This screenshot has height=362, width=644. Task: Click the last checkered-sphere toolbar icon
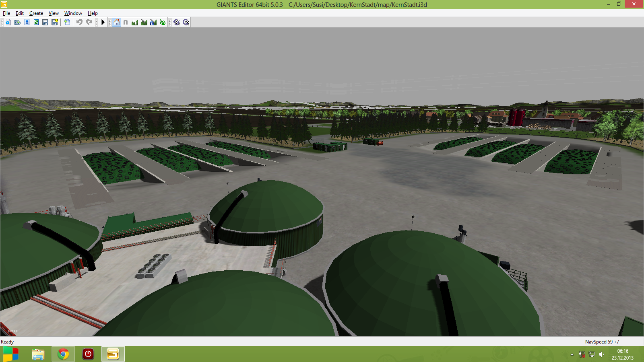[186, 22]
